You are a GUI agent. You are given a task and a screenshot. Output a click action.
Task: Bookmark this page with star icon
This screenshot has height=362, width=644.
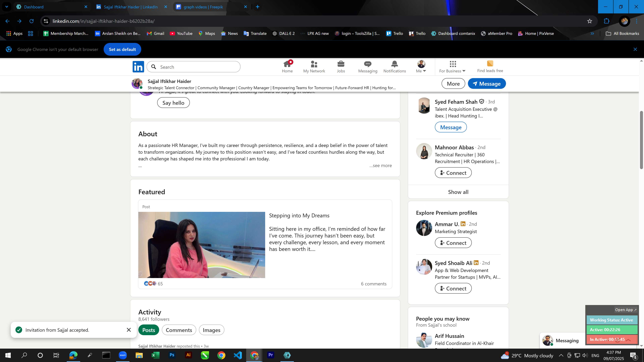[589, 21]
